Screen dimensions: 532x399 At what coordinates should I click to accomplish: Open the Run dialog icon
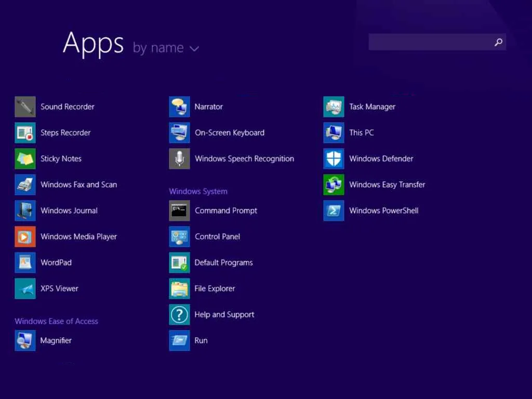pos(179,340)
